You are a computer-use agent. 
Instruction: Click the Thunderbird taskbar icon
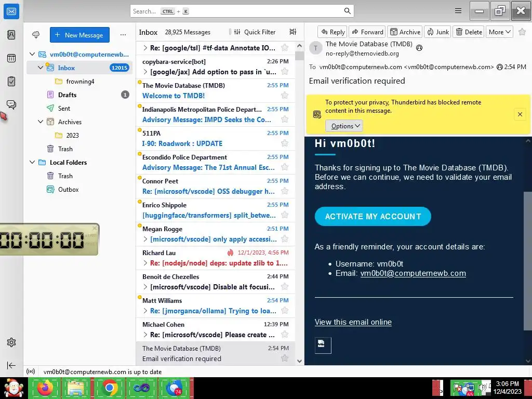pos(174,388)
